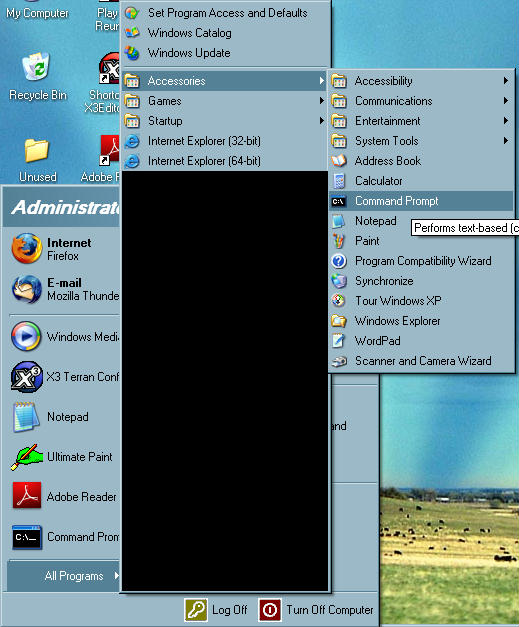Screen dimensions: 519x627
Task: Click the All Programs arrow
Action: [x=116, y=575]
